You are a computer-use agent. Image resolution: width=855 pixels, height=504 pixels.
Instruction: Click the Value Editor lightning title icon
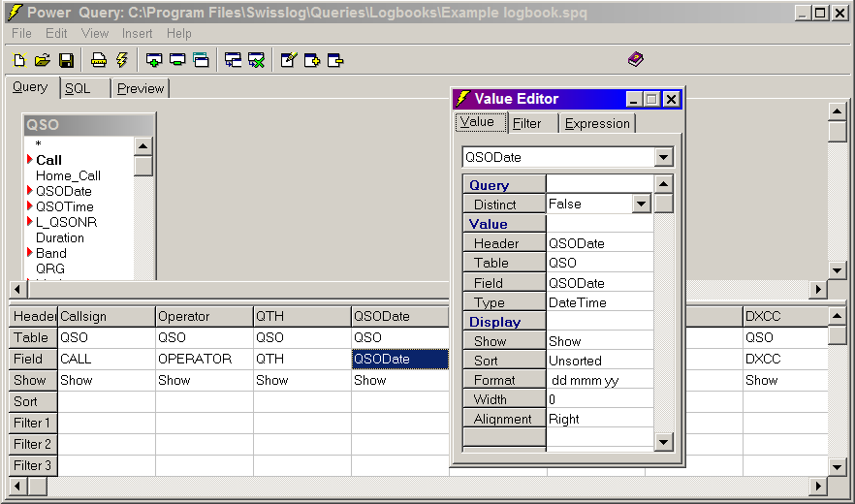tap(463, 99)
